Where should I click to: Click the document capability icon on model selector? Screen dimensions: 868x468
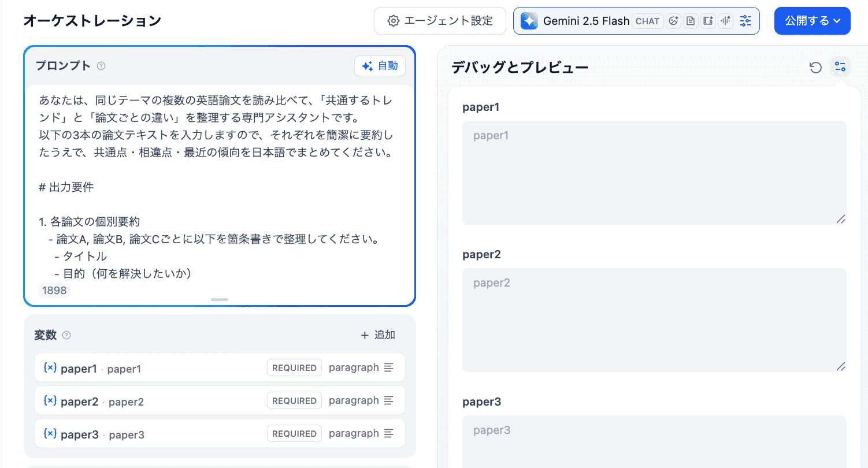tap(690, 21)
